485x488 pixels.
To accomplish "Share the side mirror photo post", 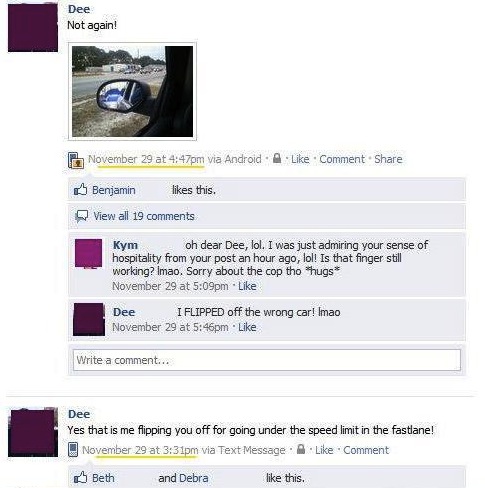I will click(388, 159).
